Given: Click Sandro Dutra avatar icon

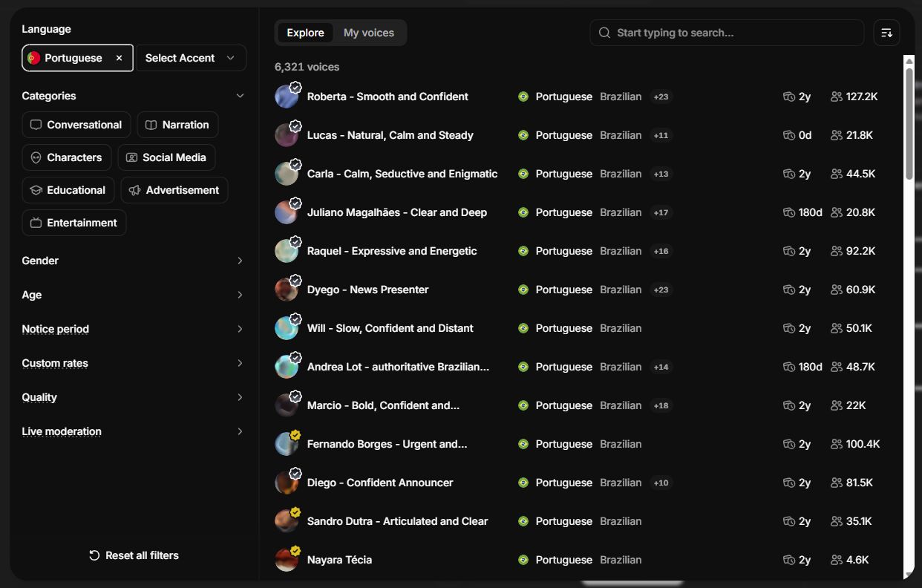Looking at the screenshot, I should point(287,521).
